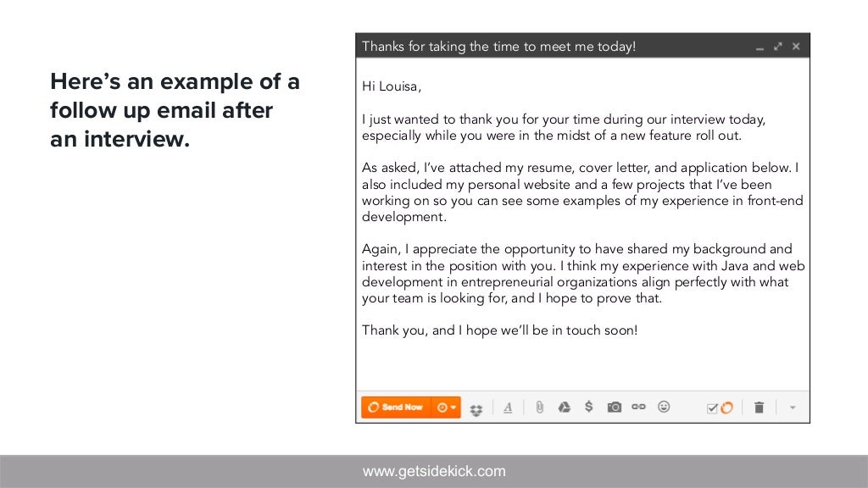Insert a file from Google Drive
868x488 pixels.
coord(564,408)
